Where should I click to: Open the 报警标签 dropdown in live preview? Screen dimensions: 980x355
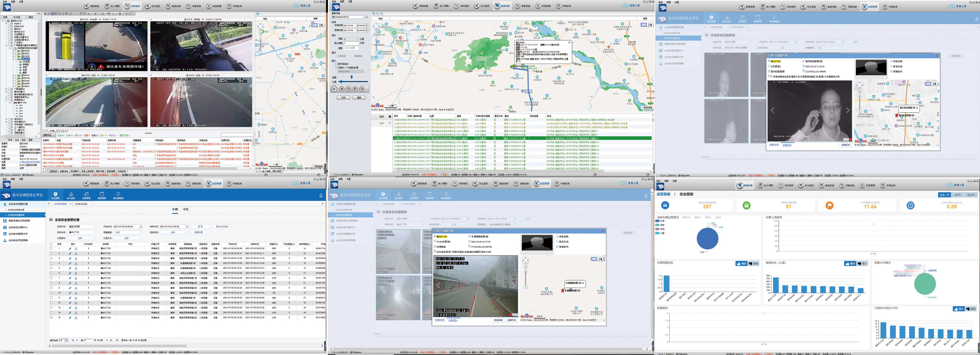click(49, 135)
